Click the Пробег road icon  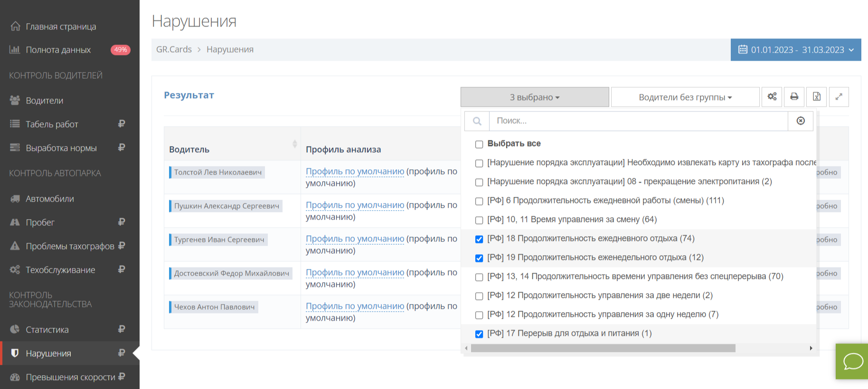pos(15,222)
